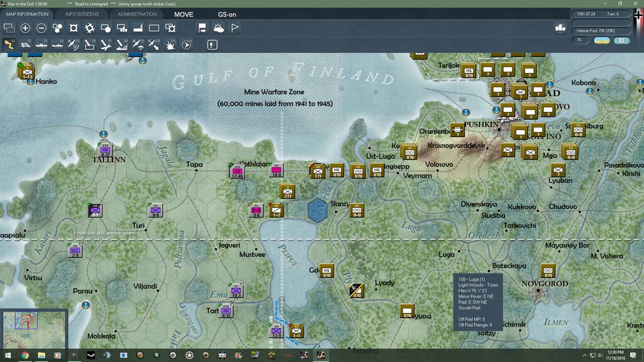Click the overlapping windows map icon
This screenshot has width=644, height=362.
click(9, 28)
